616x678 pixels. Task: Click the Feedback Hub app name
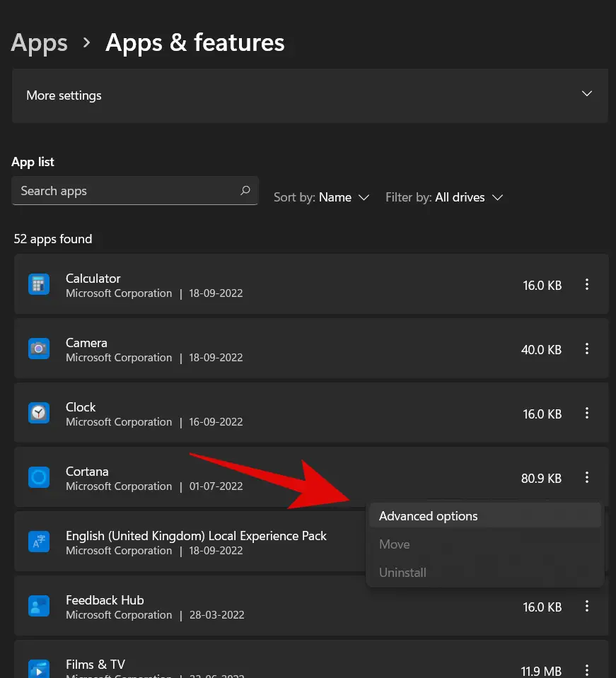(105, 600)
